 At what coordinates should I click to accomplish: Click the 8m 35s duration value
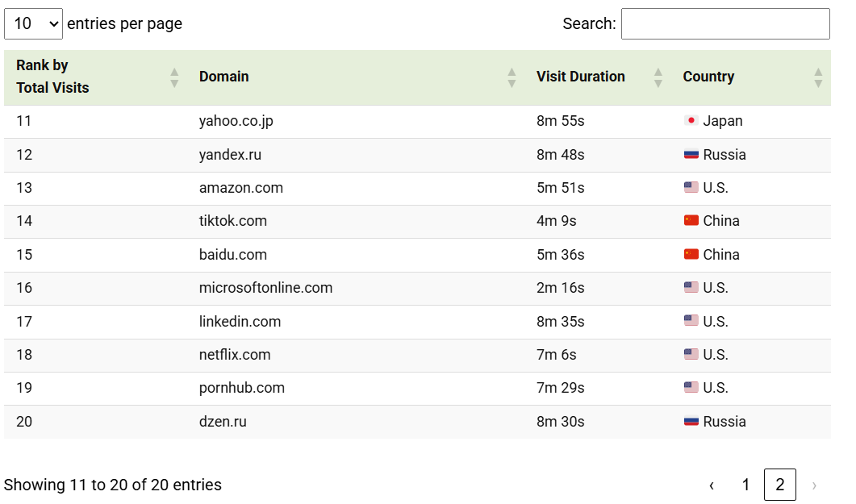[560, 321]
